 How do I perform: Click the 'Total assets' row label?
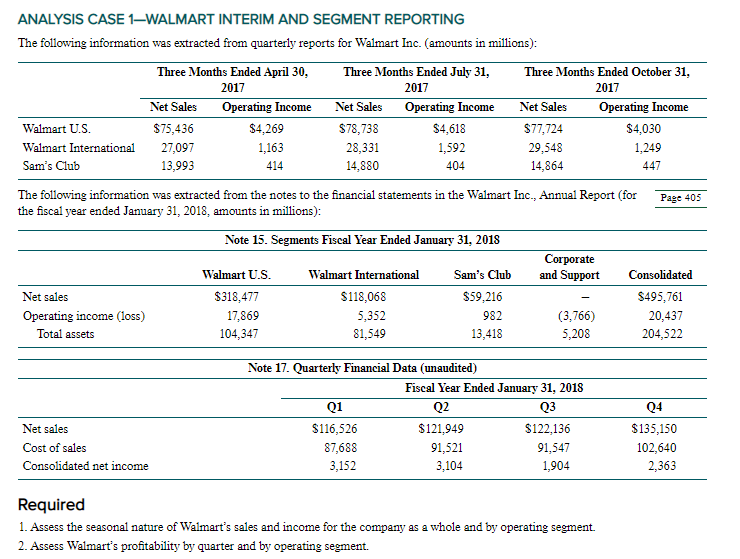(x=66, y=334)
